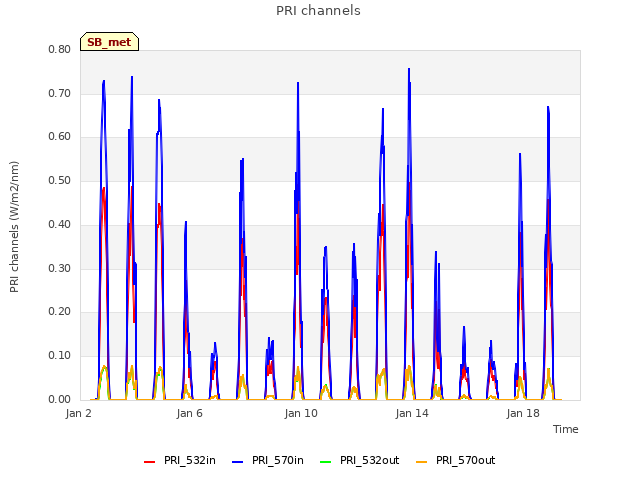Click the green PRI_532out legend swatch
This screenshot has height=480, width=640.
[326, 462]
